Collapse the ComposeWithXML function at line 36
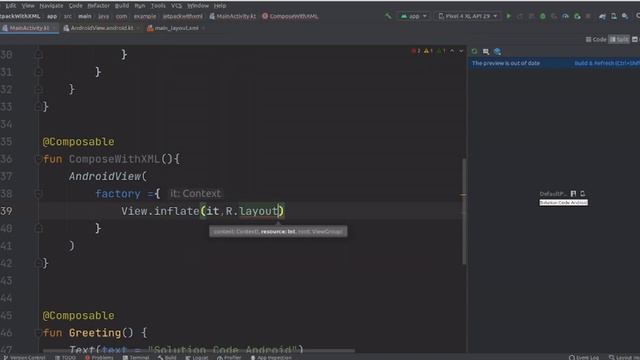Image resolution: width=640 pixels, height=360 pixels. (38, 159)
